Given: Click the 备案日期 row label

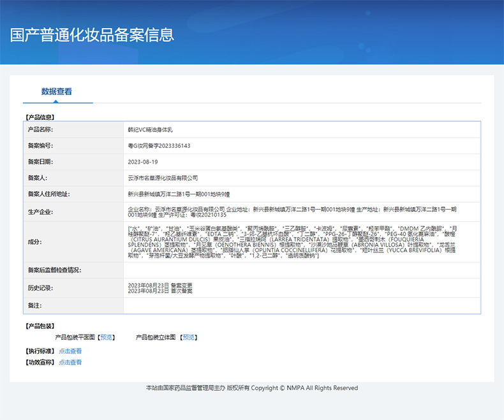Looking at the screenshot, I should tap(40, 161).
